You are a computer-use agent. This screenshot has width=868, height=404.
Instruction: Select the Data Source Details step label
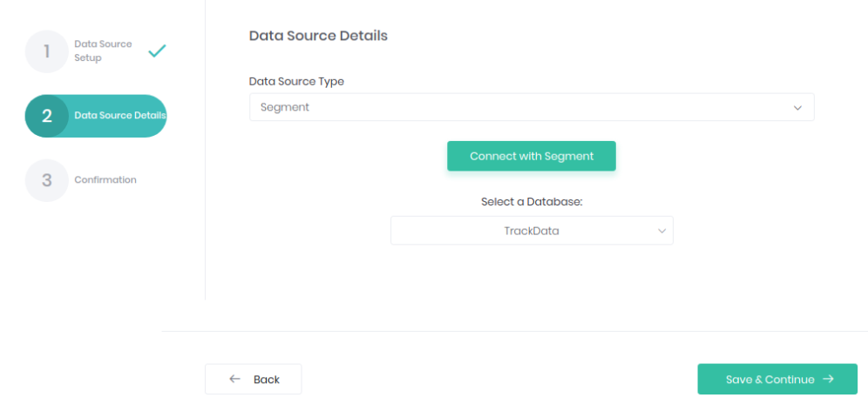tap(120, 116)
